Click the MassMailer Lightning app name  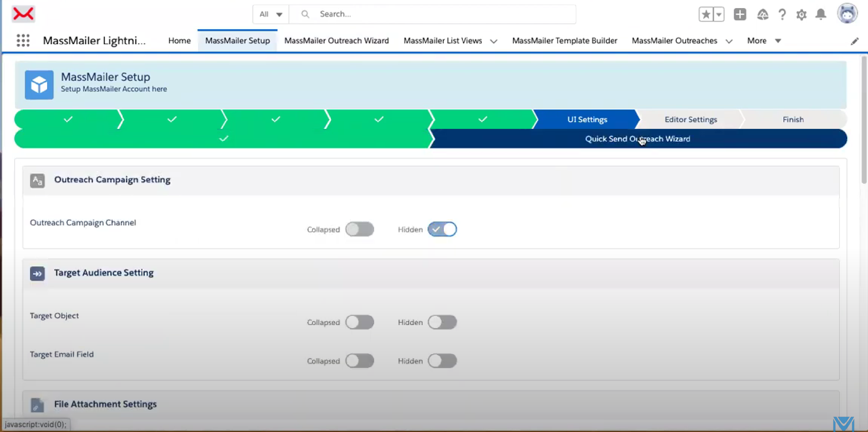(x=94, y=40)
